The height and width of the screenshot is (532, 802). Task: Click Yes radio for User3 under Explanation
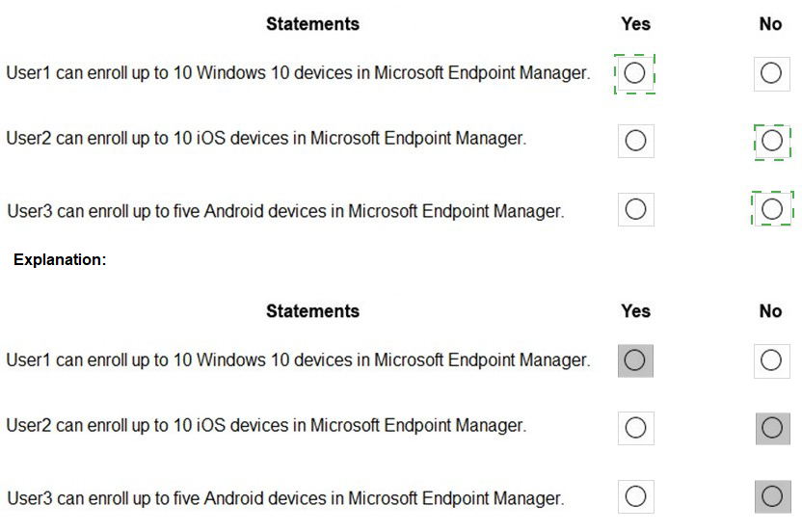[635, 496]
